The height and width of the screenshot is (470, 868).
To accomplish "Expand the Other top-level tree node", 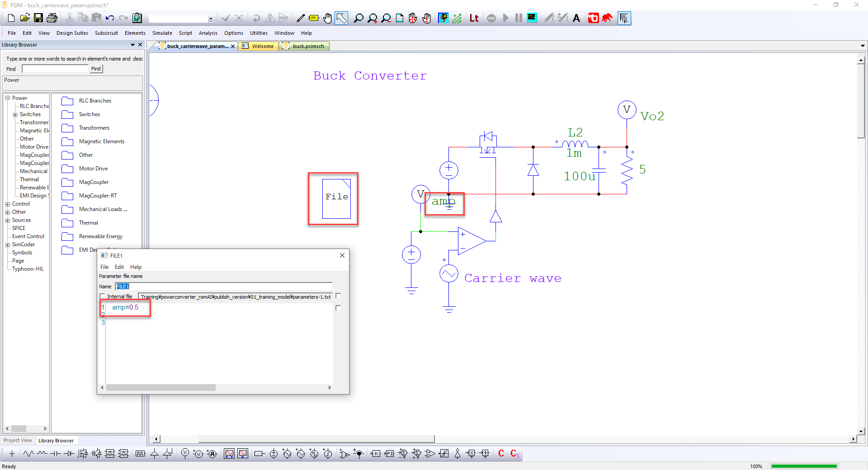I will click(7, 212).
